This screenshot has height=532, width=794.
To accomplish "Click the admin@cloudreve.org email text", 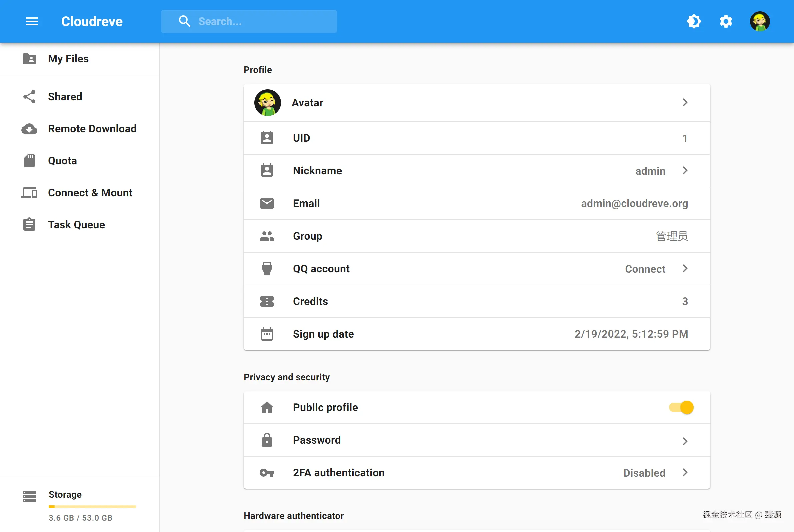I will click(x=635, y=203).
